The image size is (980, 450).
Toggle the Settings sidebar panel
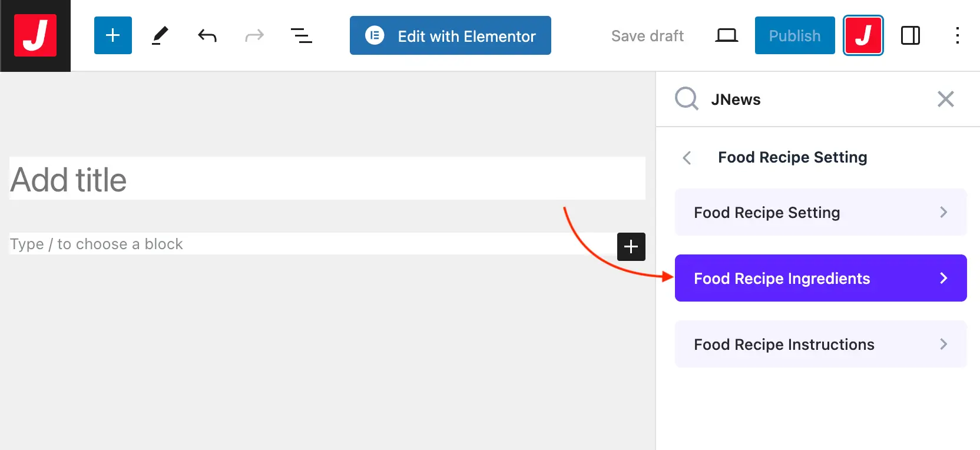point(910,36)
